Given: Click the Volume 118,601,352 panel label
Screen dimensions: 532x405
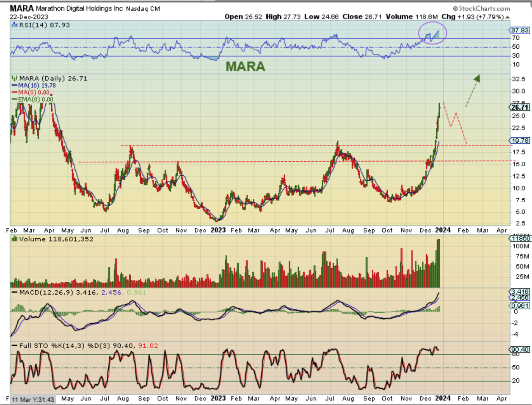Looking at the screenshot, I should pos(56,239).
